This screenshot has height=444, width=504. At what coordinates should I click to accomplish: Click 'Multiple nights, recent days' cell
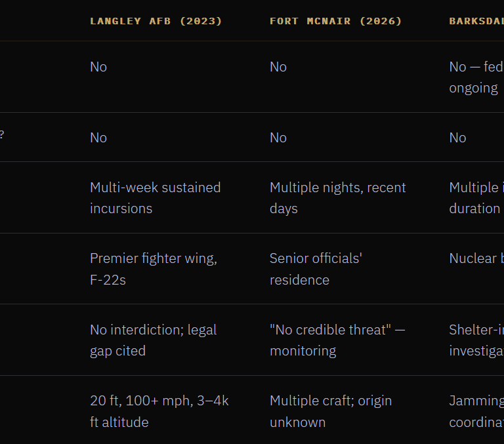coord(338,198)
